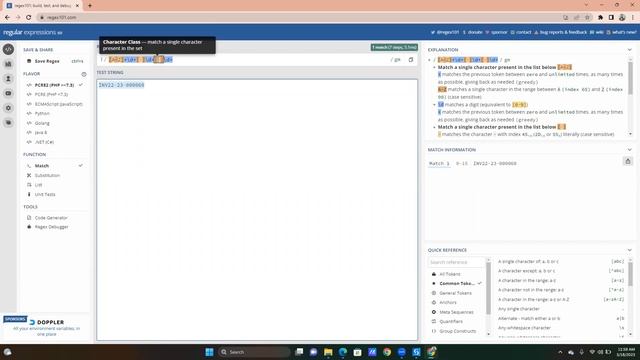Image resolution: width=640 pixels, height=360 pixels.
Task: Click the Explanation panel scrollbar
Action: [630, 78]
